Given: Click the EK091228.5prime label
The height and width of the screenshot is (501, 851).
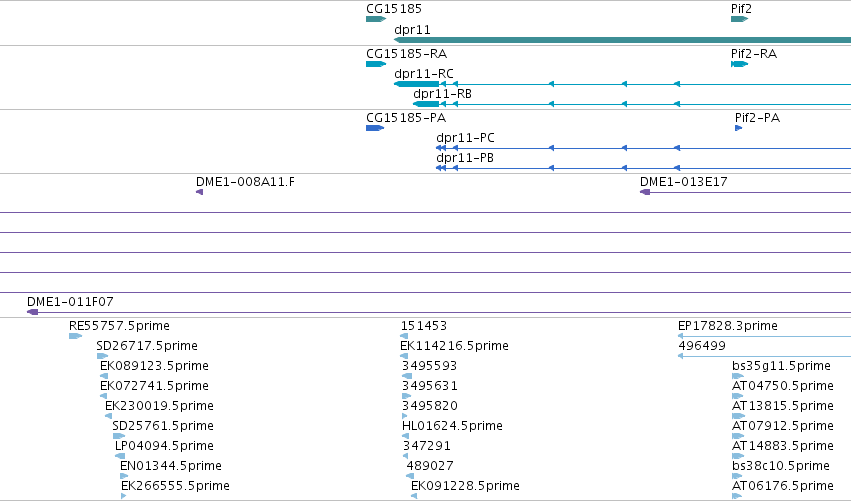Looking at the screenshot, I should pos(465,486).
